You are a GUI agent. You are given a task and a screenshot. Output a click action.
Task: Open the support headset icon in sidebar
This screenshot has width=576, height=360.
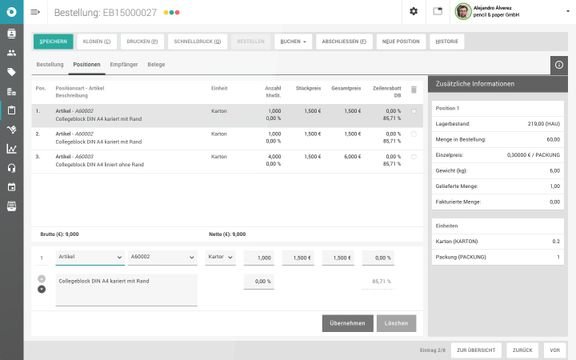point(11,168)
